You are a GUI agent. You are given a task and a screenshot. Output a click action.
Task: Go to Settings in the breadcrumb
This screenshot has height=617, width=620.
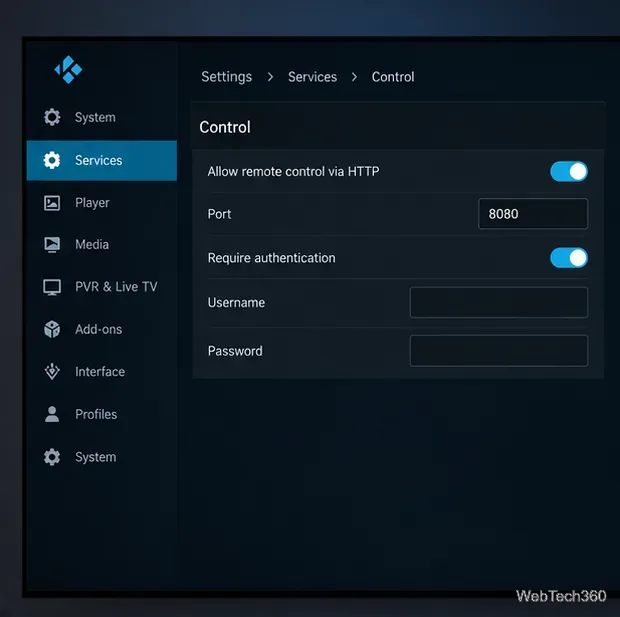point(227,77)
